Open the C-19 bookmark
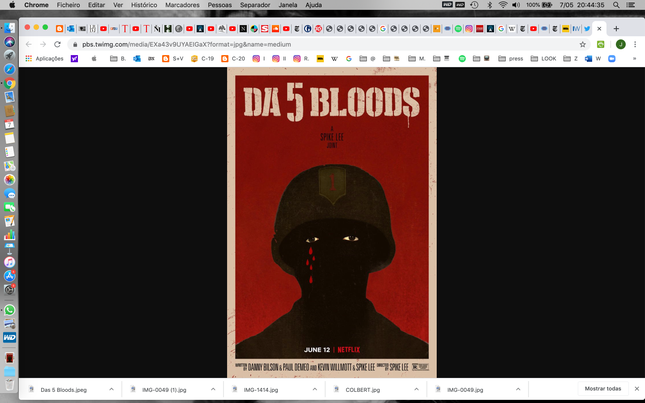Image resolution: width=645 pixels, height=403 pixels. (202, 59)
